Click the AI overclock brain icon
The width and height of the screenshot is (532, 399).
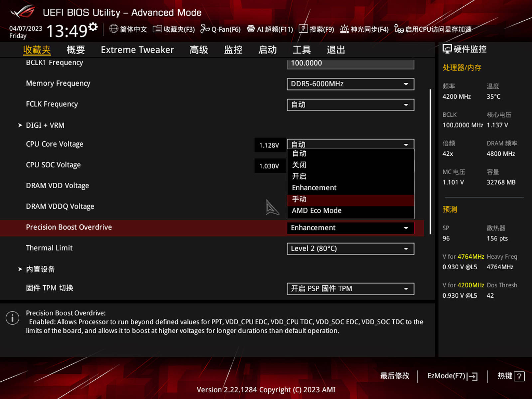click(x=251, y=29)
